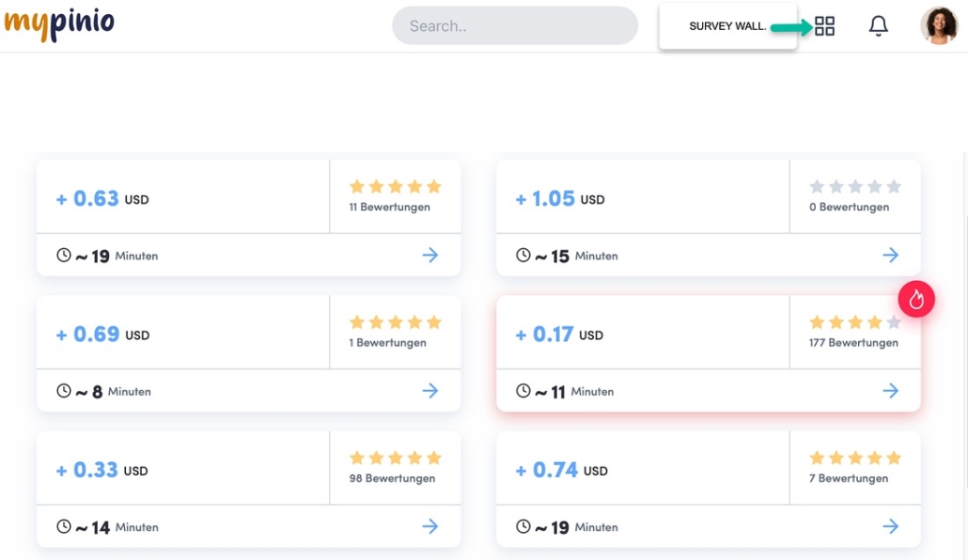Click inside the Search input field
This screenshot has height=560, width=968.
click(x=515, y=25)
